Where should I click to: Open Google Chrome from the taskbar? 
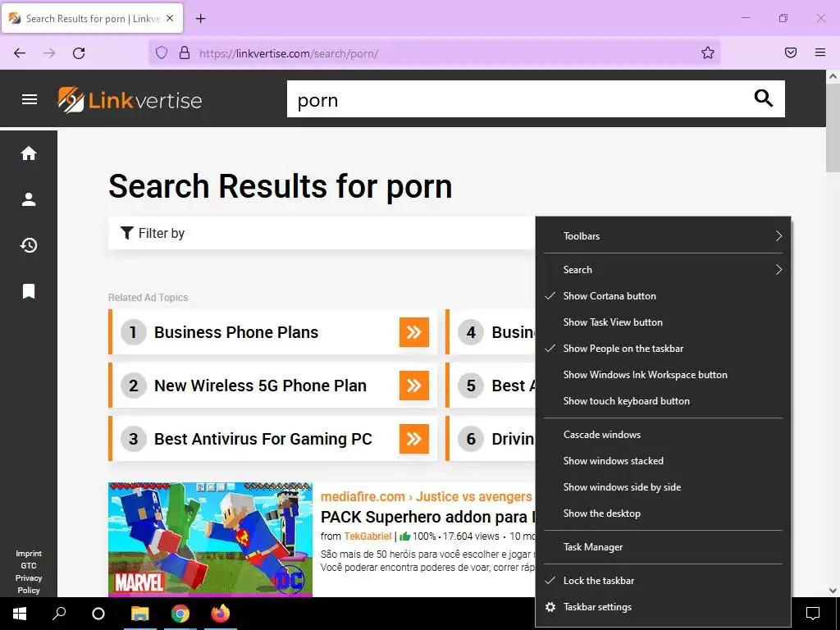click(x=180, y=614)
